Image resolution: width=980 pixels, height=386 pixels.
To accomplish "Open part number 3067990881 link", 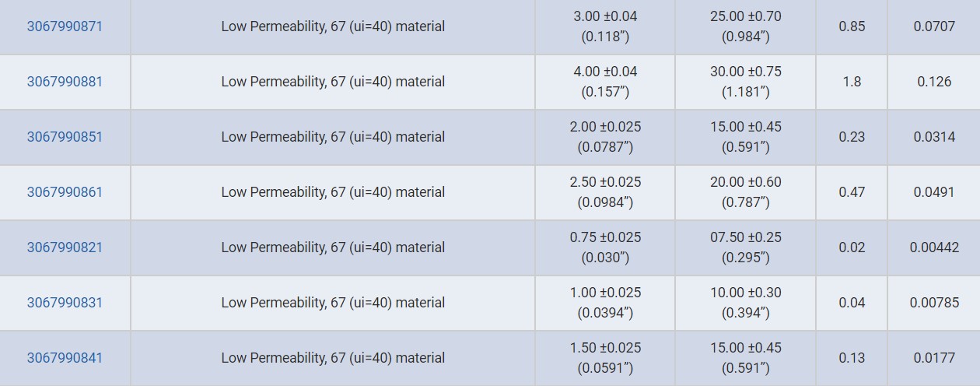I will coord(65,82).
